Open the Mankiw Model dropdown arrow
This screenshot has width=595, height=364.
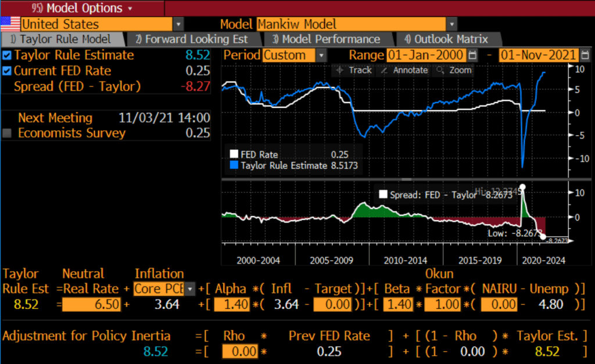451,24
